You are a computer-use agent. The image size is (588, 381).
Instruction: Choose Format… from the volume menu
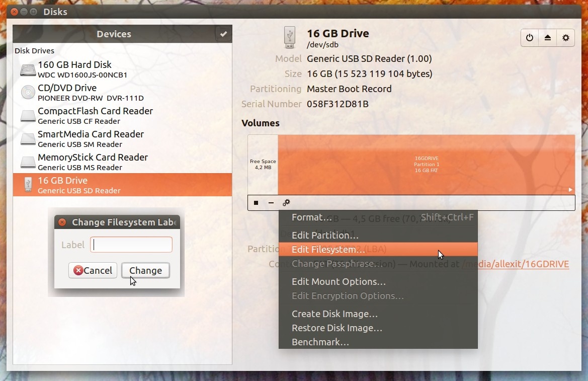[378, 217]
